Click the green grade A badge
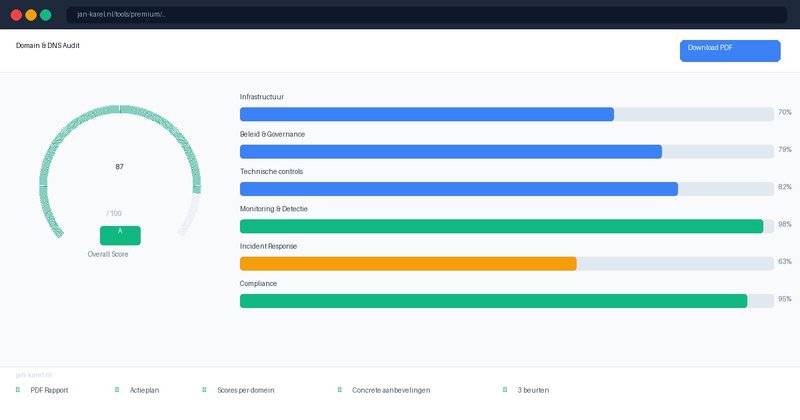800x420 pixels. point(120,235)
